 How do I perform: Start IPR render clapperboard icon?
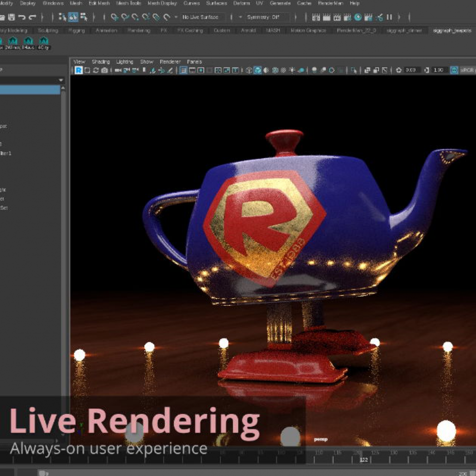point(337,17)
